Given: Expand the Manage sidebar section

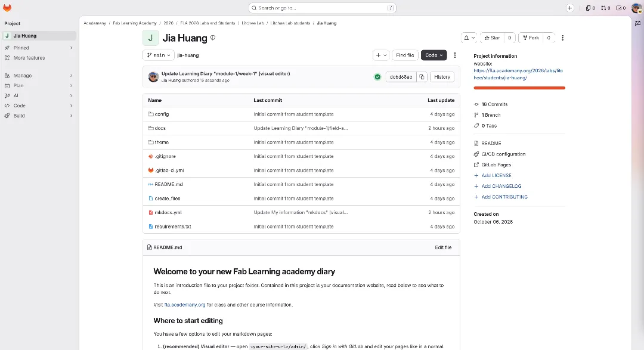Looking at the screenshot, I should [39, 76].
